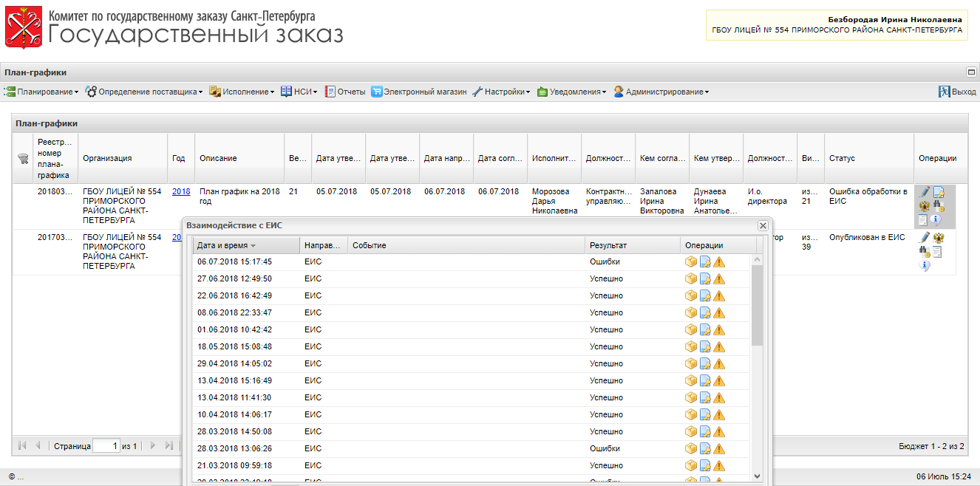Image resolution: width=980 pixels, height=486 pixels.
Task: Click the signed document icon for 22.06.2018 entry
Action: click(x=705, y=295)
